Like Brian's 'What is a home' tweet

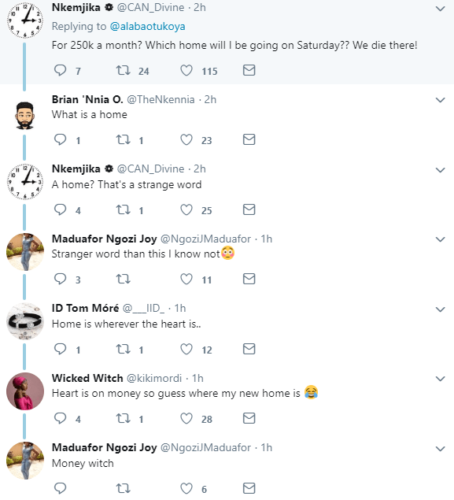186,140
